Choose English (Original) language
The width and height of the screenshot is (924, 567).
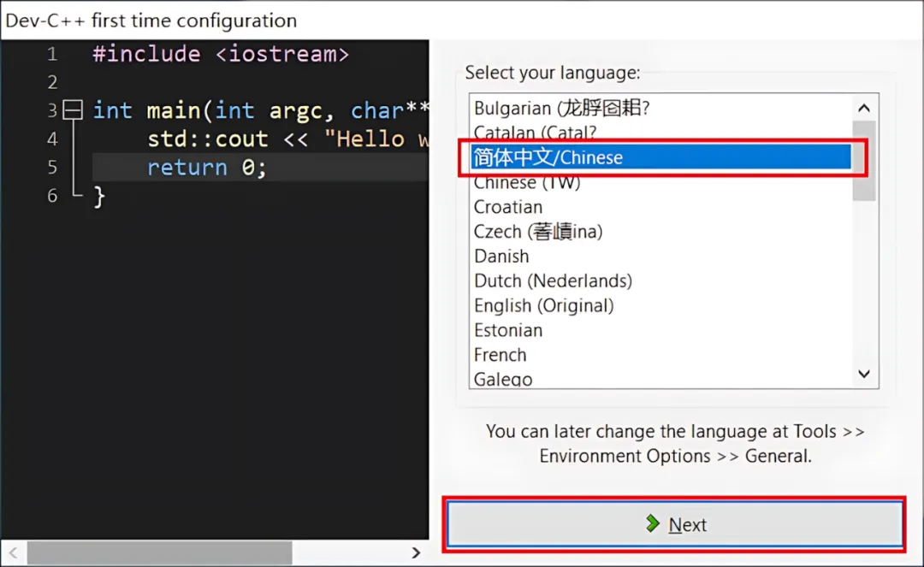tap(661, 306)
